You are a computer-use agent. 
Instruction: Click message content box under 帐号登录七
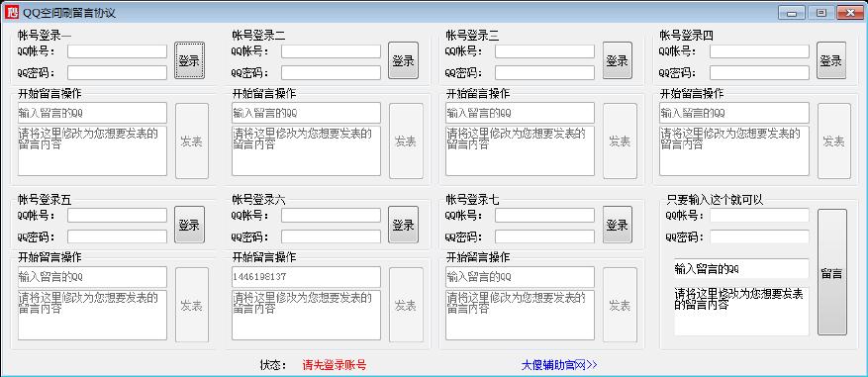click(x=520, y=315)
